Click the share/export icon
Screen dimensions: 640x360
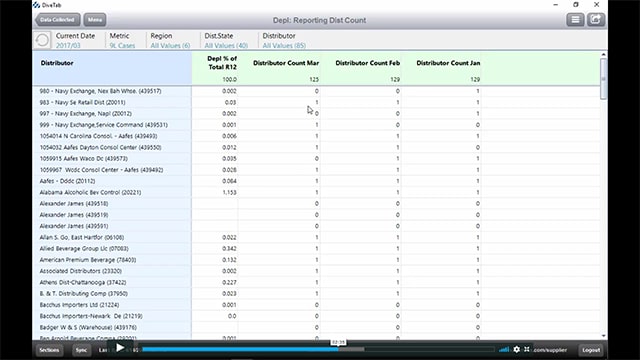pos(596,20)
